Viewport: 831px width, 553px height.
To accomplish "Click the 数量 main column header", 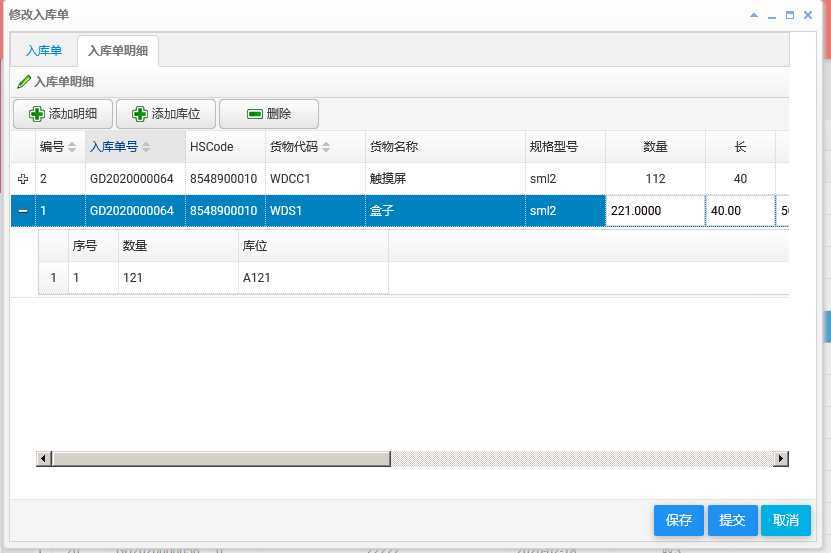I will [656, 147].
